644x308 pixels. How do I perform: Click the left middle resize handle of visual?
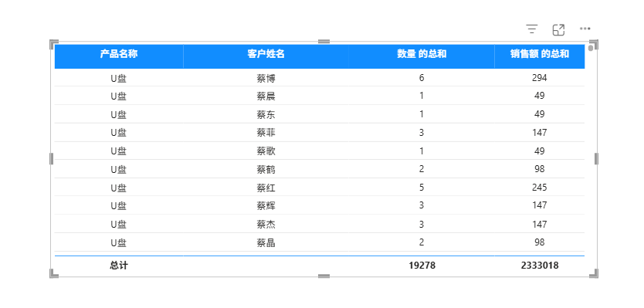point(51,158)
